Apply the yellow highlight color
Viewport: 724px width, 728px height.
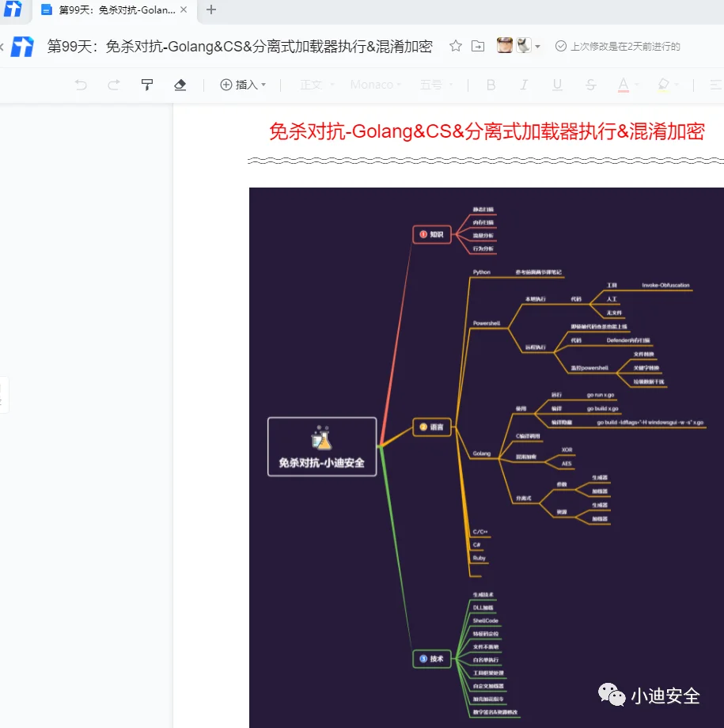tap(663, 85)
